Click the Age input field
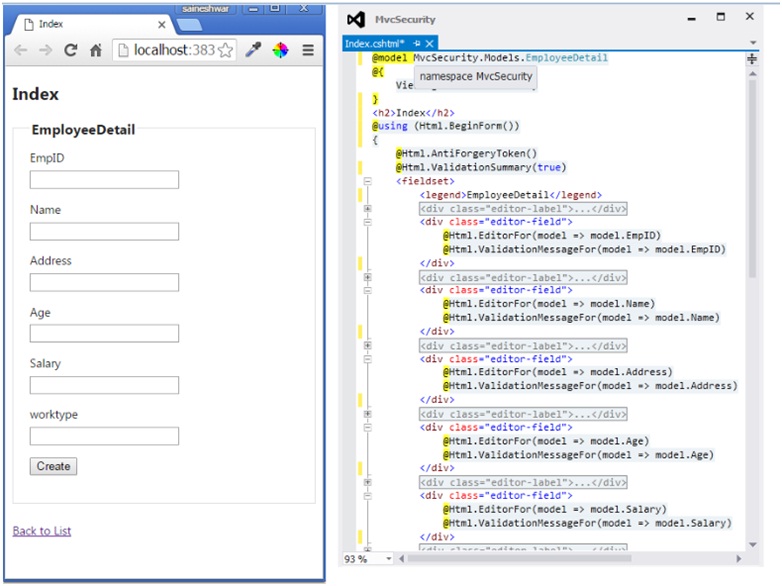This screenshot has width=782, height=586. pos(104,333)
